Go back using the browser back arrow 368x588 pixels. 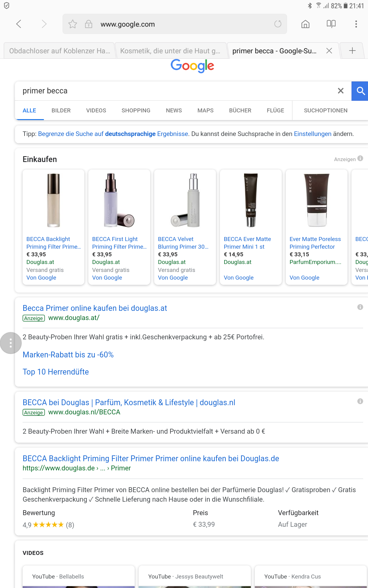(19, 24)
